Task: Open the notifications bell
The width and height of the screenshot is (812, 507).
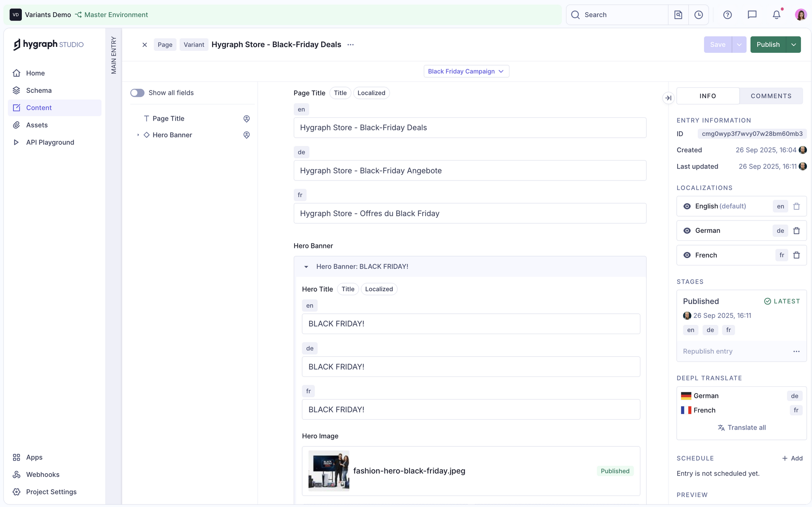Action: (776, 15)
